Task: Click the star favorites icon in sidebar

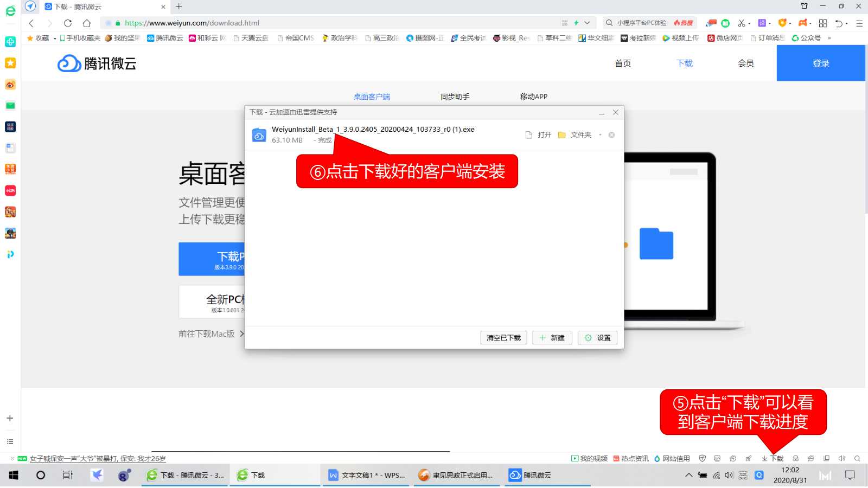Action: 10,63
